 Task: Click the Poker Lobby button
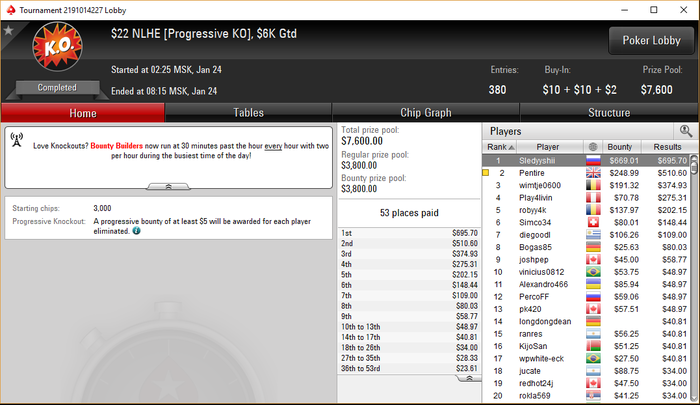point(651,41)
